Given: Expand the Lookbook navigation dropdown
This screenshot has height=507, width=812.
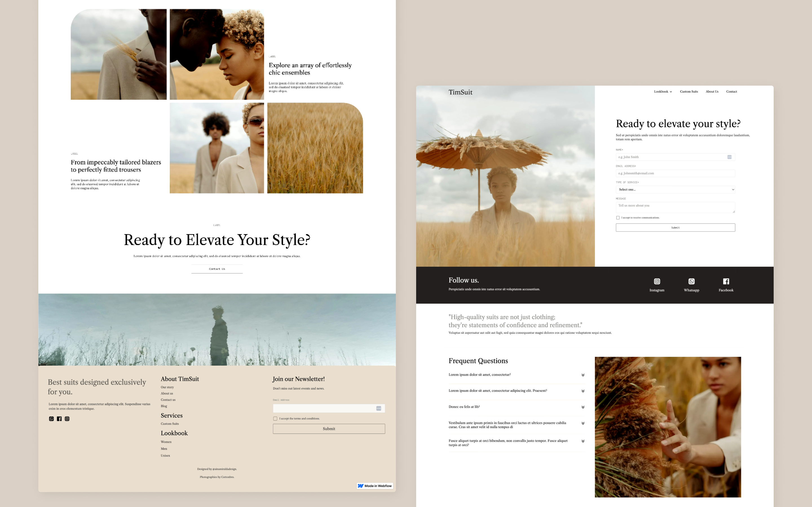Looking at the screenshot, I should coord(663,92).
